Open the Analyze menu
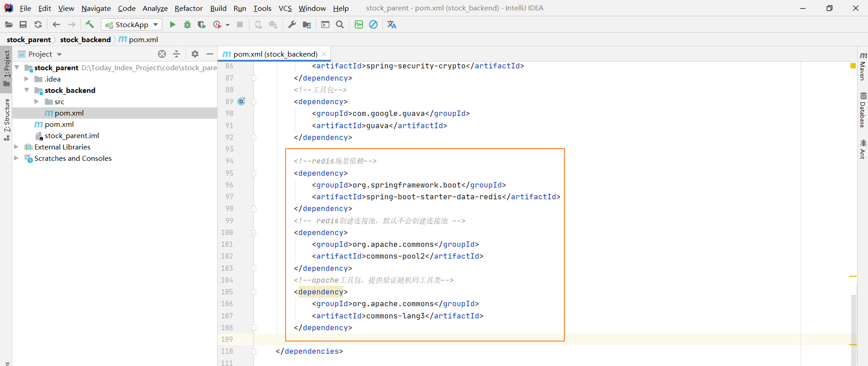 click(155, 8)
